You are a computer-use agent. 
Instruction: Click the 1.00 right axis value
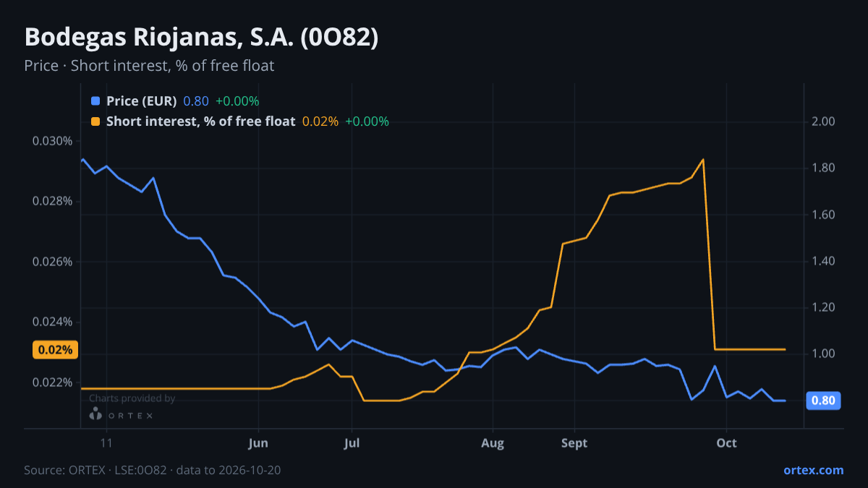(823, 354)
